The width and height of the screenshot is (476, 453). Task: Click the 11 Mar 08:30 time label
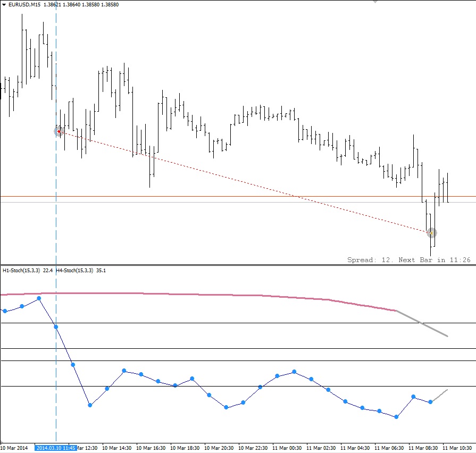point(423,448)
